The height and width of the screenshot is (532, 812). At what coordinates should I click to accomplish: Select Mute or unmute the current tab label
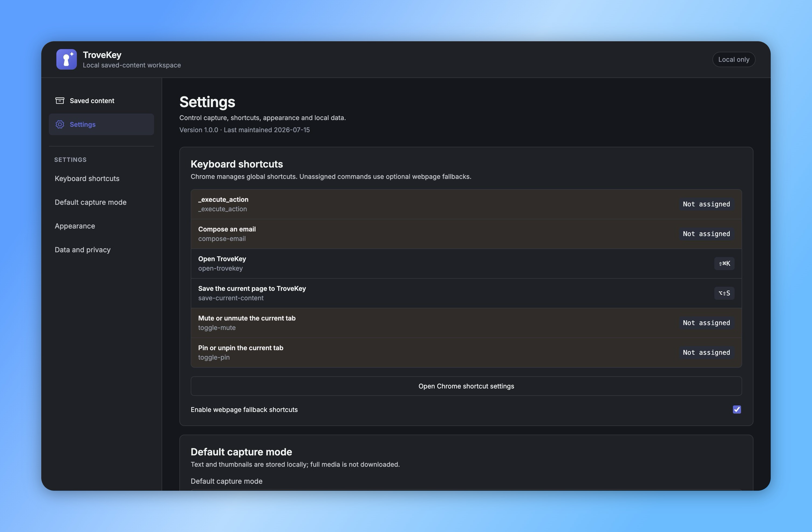click(247, 318)
